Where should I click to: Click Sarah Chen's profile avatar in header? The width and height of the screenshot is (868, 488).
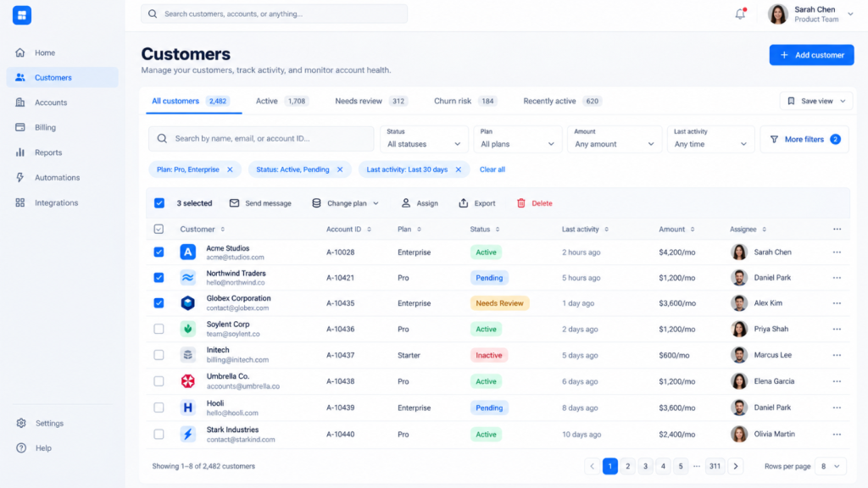click(778, 14)
